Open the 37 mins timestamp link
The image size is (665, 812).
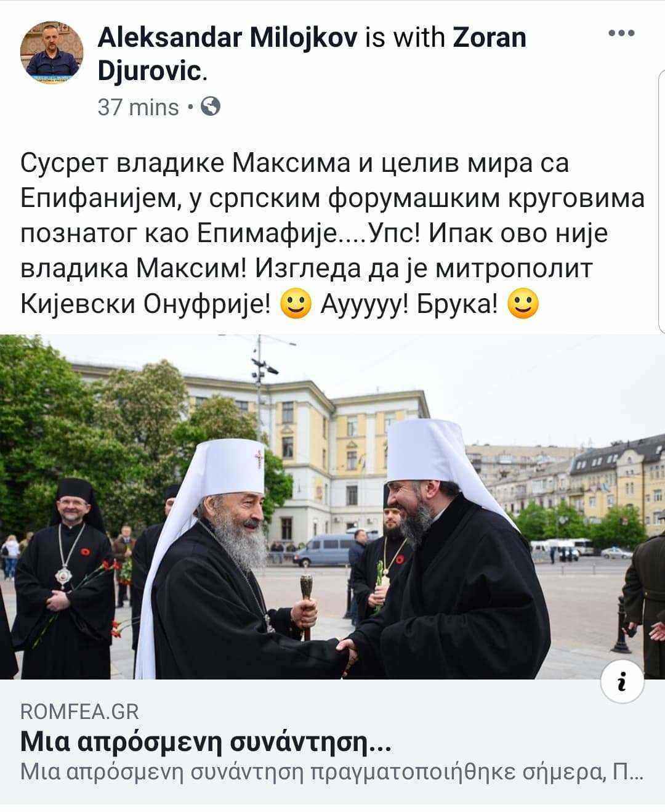(138, 107)
